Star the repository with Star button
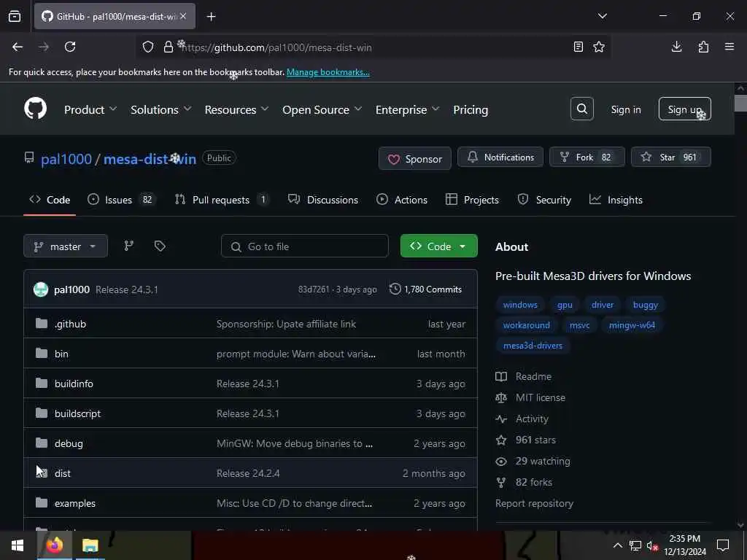Image resolution: width=747 pixels, height=560 pixels. 671,157
